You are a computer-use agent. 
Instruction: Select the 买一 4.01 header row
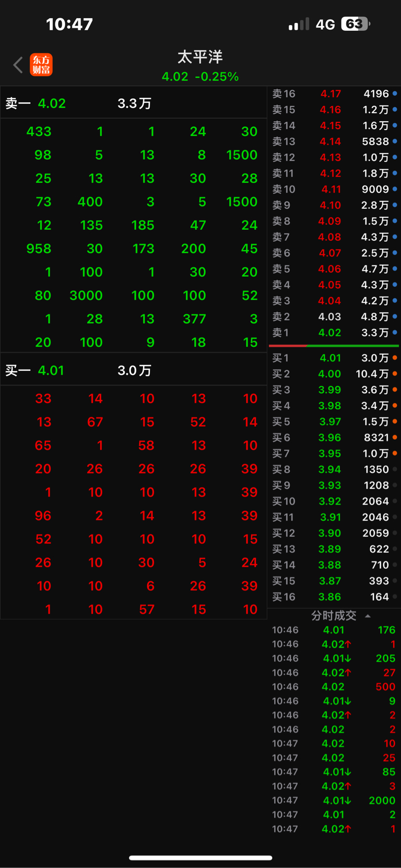(x=134, y=370)
